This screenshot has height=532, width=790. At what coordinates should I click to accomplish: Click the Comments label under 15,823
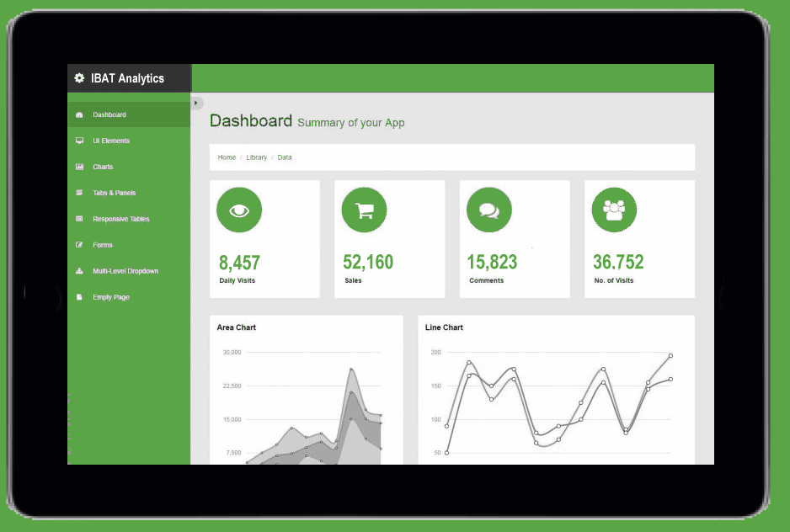coord(487,280)
